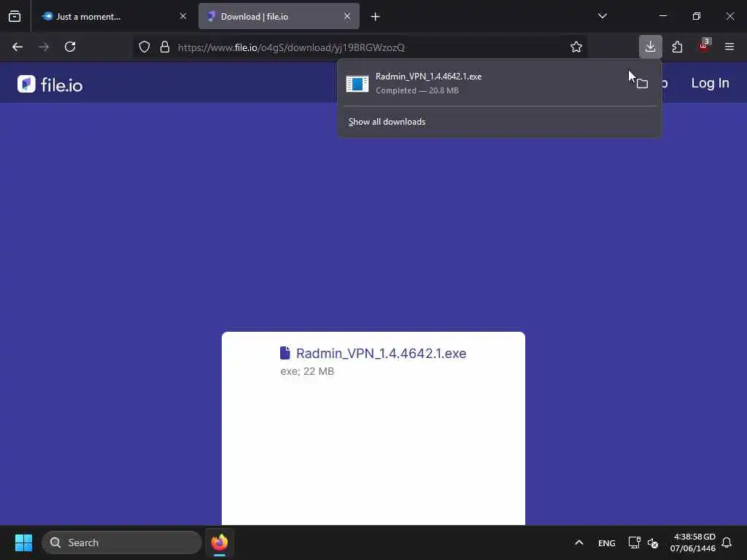
Task: Show hidden system tray icons
Action: pos(578,542)
